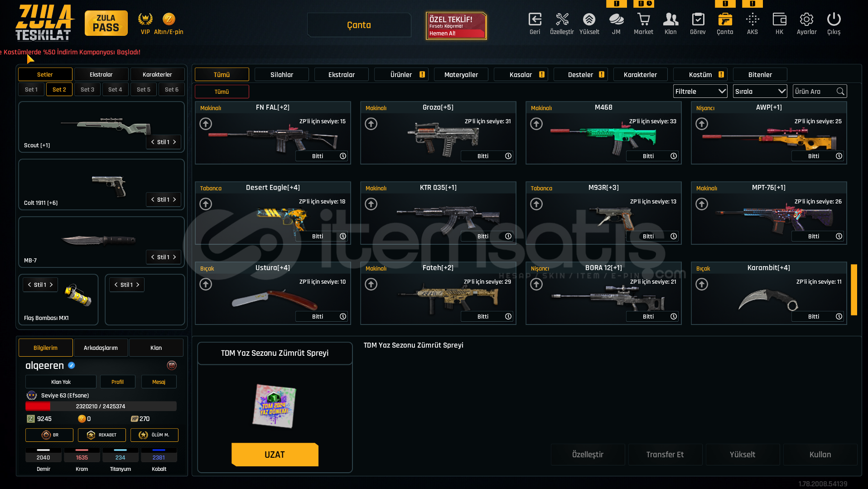Open the Arkadaşlarım tab
Image resolution: width=868 pixels, height=489 pixels.
click(x=101, y=348)
